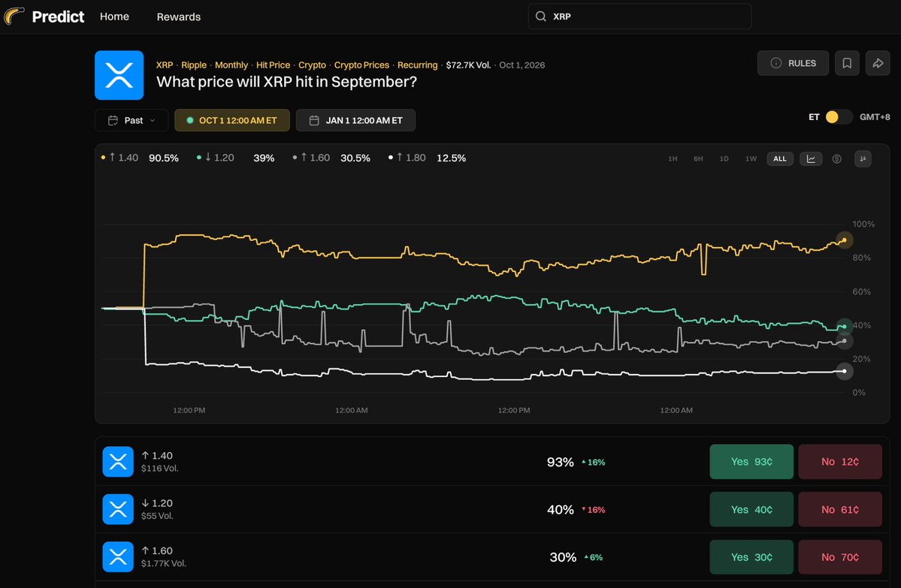Buy Yes at 40¢
This screenshot has height=588, width=901.
pos(751,509)
